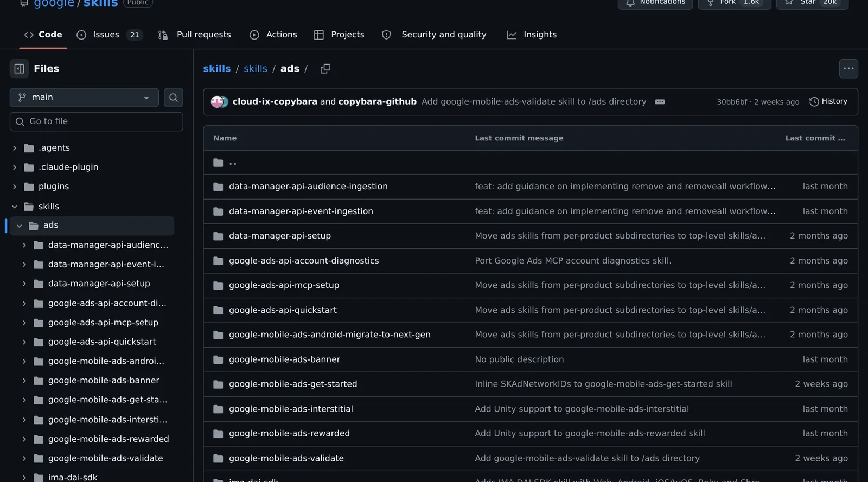Click the commit author avatar
868x482 pixels.
coord(219,102)
